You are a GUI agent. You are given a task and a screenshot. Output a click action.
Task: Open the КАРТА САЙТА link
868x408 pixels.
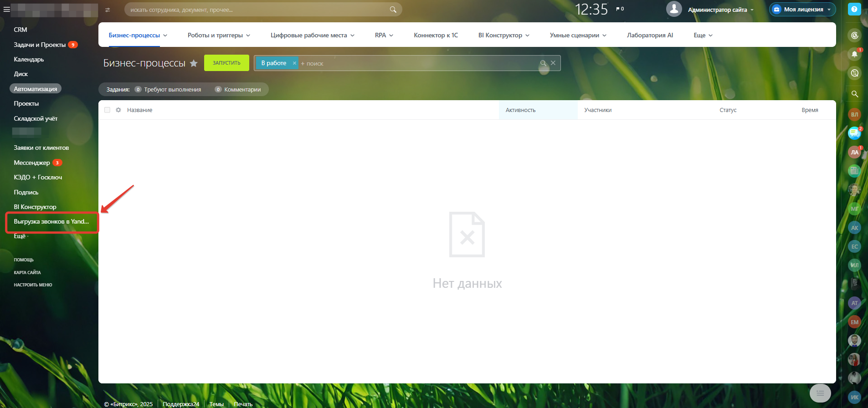point(27,272)
